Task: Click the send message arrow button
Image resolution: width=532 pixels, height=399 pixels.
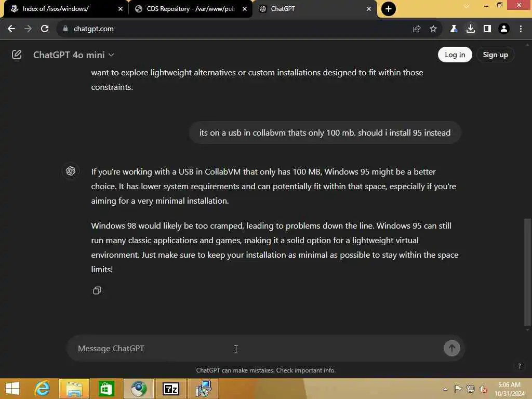Action: tap(451, 348)
